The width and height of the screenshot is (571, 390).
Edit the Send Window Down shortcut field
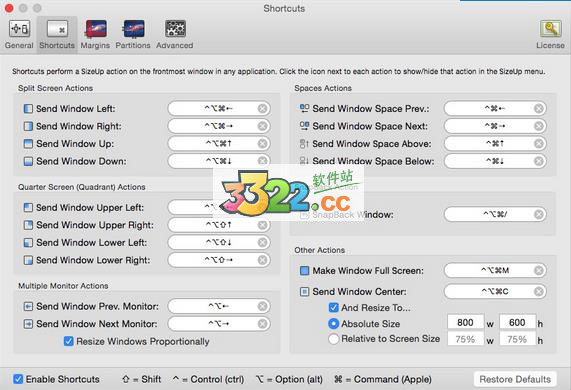coord(219,161)
